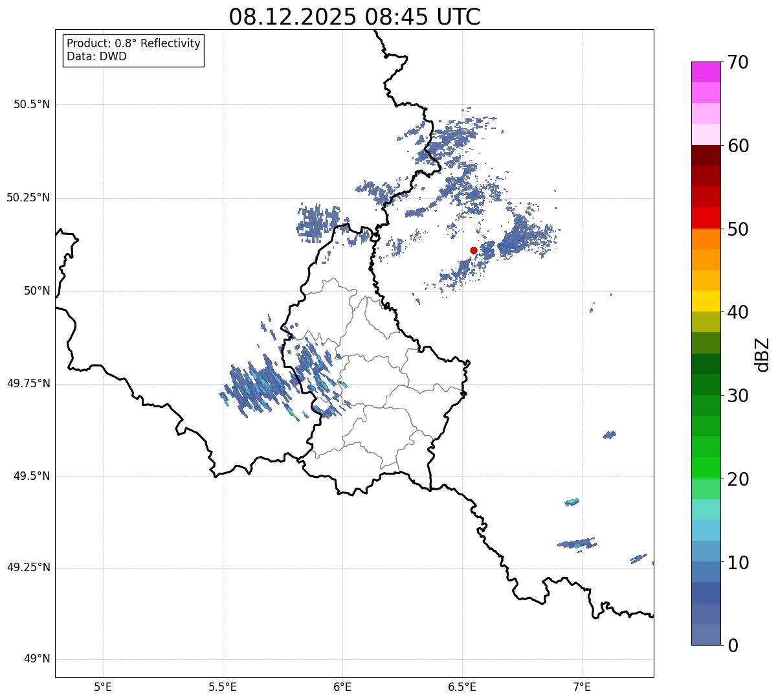Screen dimensions: 778x700
Task: Click the plot title 08.12.2025 08:45 UTC
Action: tap(355, 17)
